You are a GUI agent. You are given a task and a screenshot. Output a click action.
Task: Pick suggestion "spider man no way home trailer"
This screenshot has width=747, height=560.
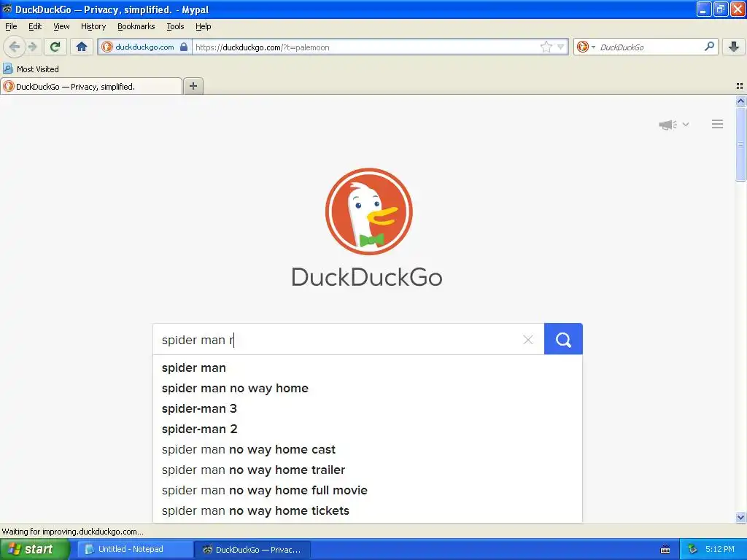tap(368, 470)
